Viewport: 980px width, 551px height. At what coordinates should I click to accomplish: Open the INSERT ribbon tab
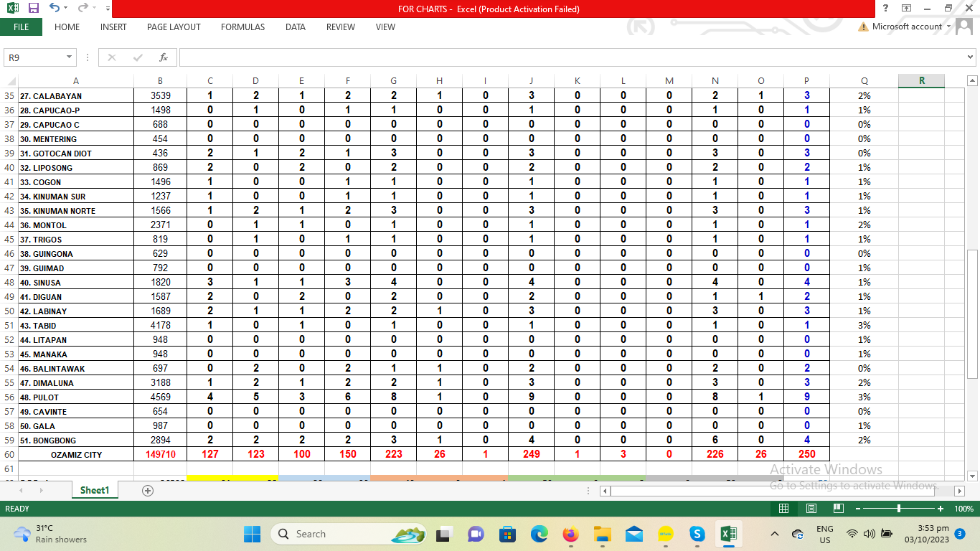click(113, 27)
